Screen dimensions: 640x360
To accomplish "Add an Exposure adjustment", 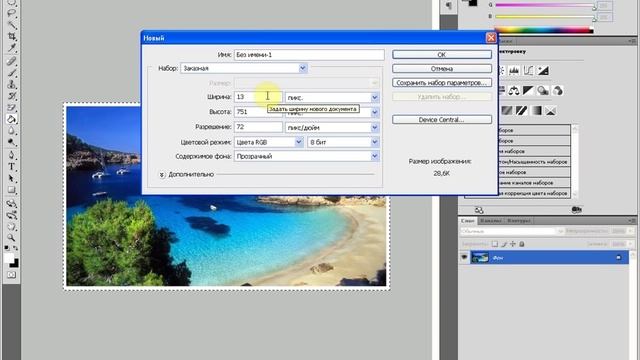I will point(543,71).
